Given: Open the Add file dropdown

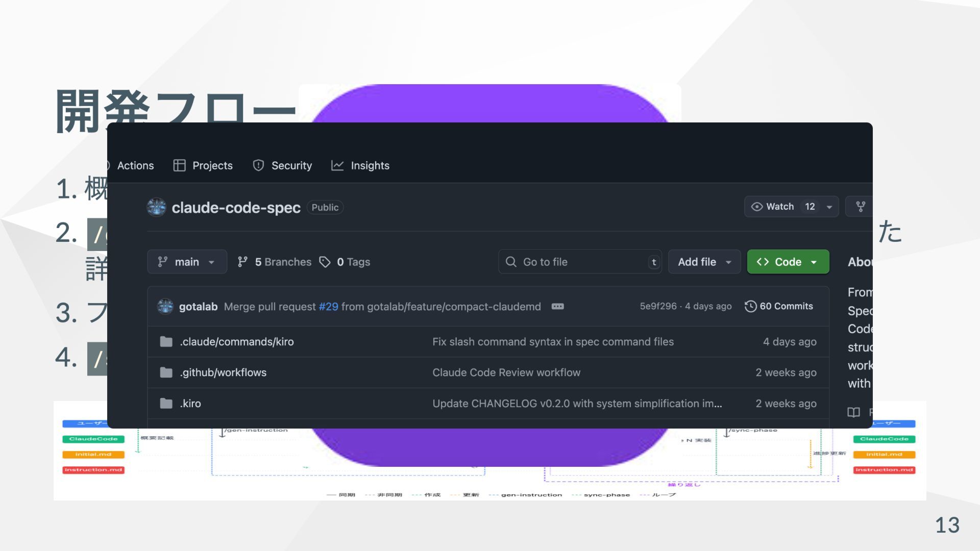Looking at the screenshot, I should pos(704,262).
